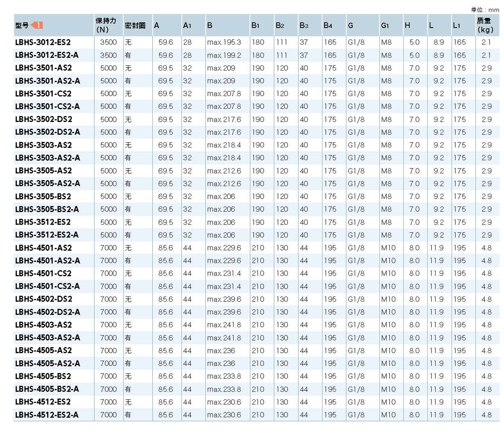Select model LBHS-4512-ES2-A

(47, 415)
